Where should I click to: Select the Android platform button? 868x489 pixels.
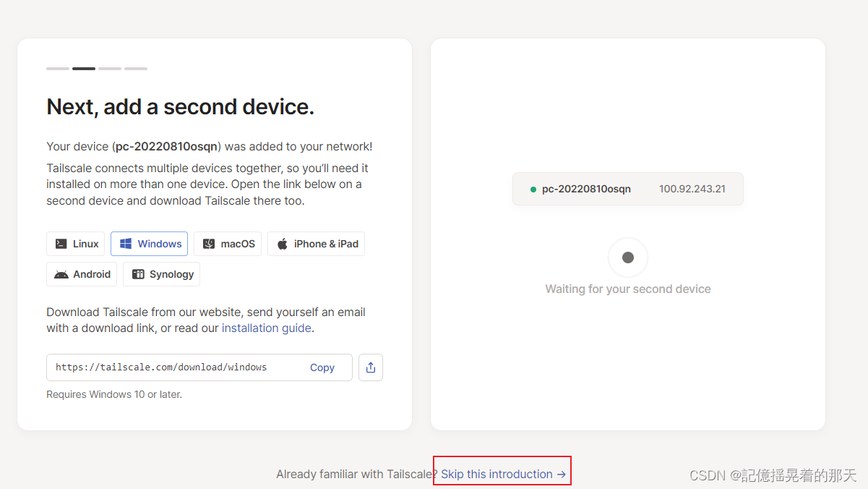click(82, 274)
